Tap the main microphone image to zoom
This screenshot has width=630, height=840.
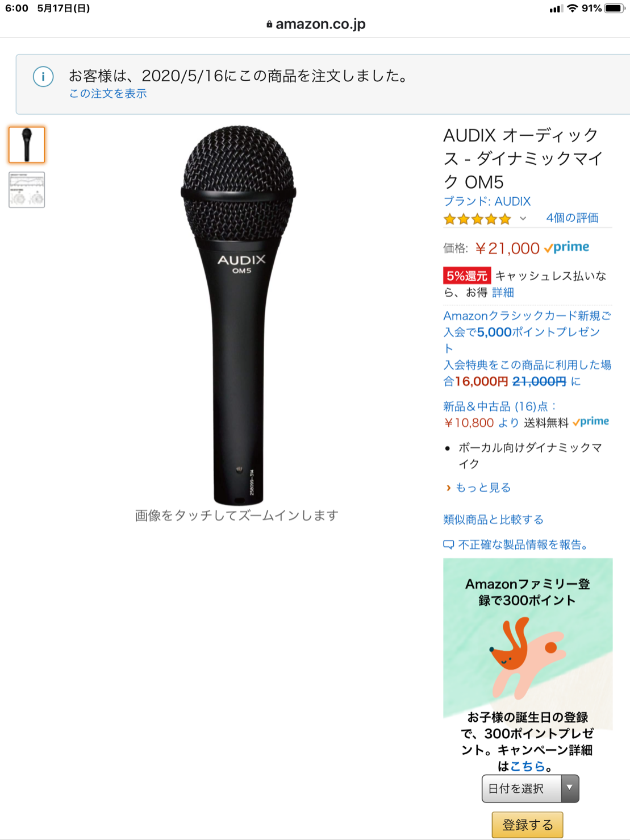tap(238, 315)
